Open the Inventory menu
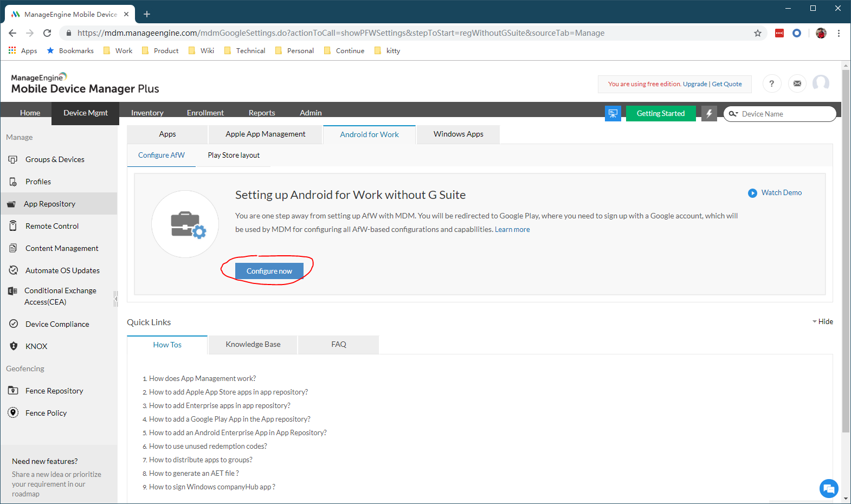 (x=147, y=113)
